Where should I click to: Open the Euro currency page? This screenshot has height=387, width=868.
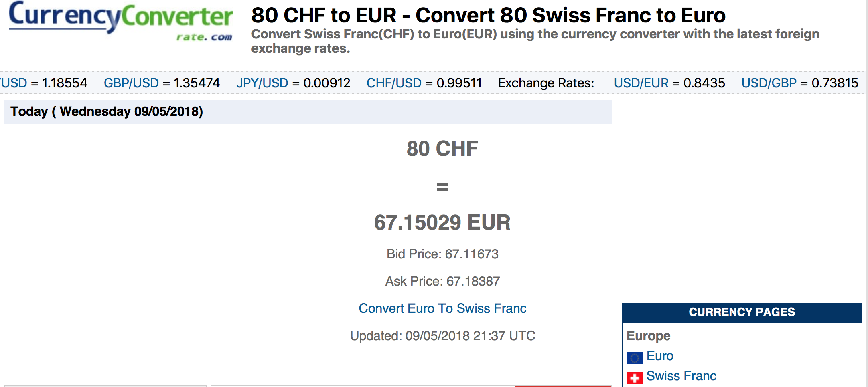pyautogui.click(x=661, y=356)
